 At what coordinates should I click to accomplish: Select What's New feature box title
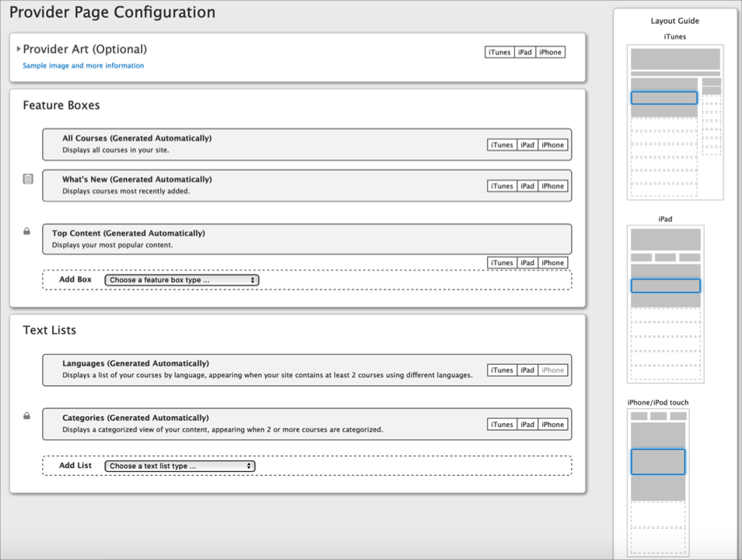pos(137,180)
